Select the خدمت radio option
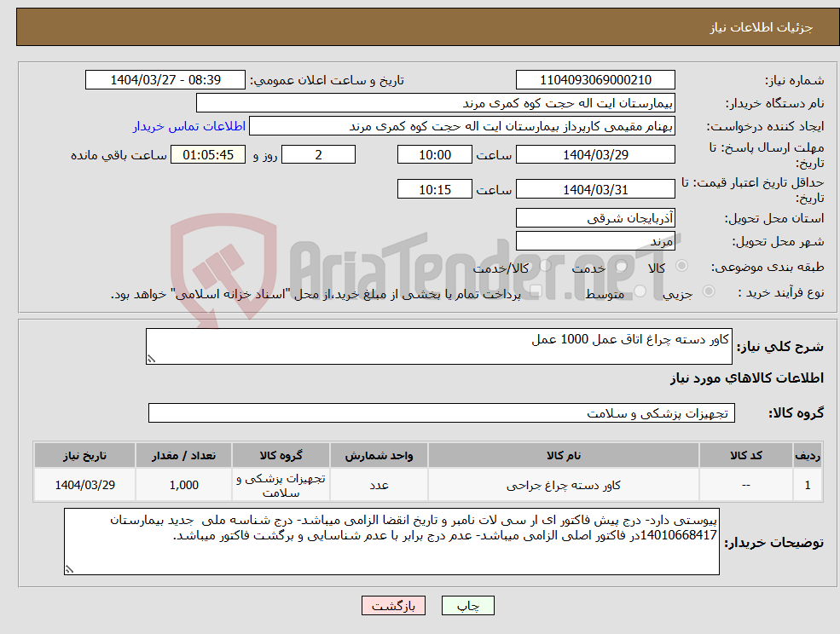This screenshot has width=840, height=634. [622, 265]
